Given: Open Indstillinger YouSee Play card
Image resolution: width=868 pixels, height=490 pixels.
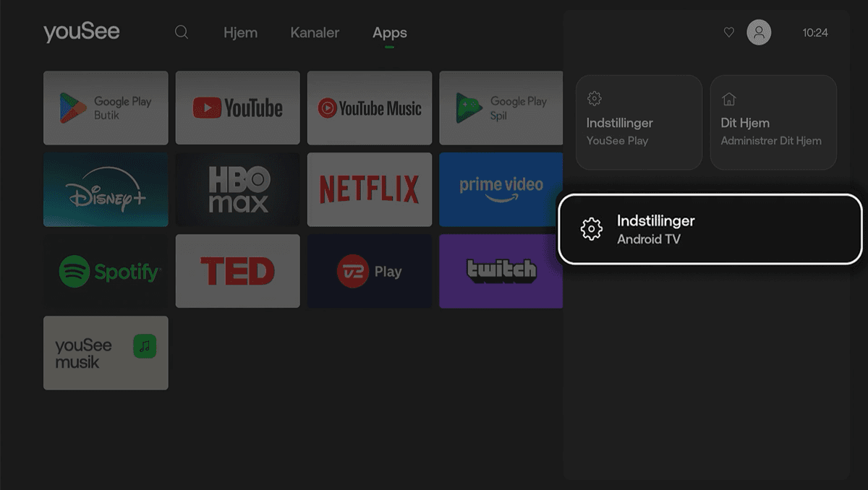Looking at the screenshot, I should coord(639,123).
